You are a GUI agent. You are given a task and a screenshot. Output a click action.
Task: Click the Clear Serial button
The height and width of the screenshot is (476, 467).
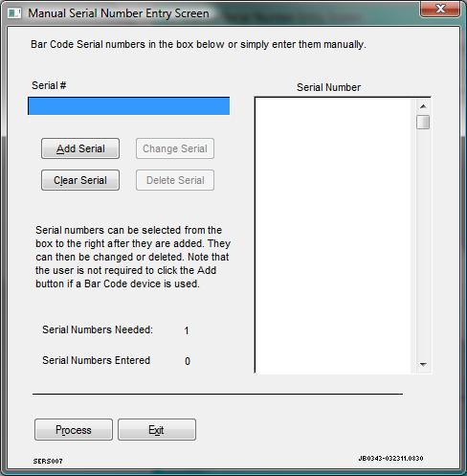click(x=80, y=180)
